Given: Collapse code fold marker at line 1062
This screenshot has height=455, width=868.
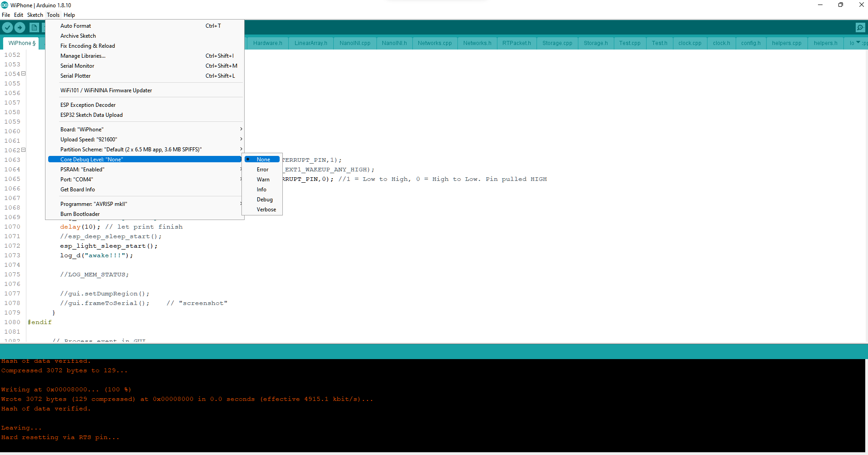Looking at the screenshot, I should 24,150.
